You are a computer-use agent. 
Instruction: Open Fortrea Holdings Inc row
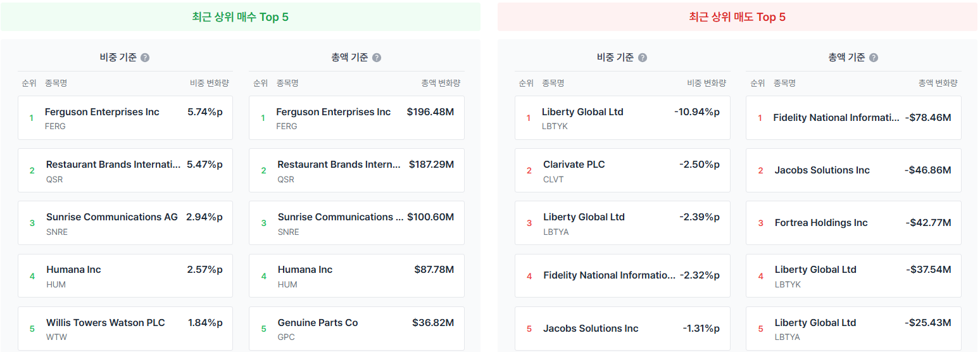tap(853, 223)
